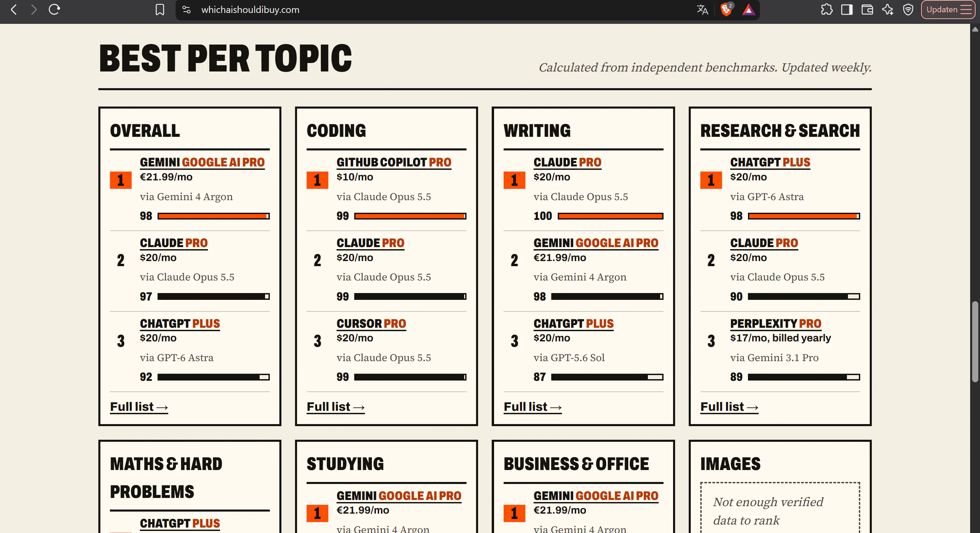This screenshot has width=980, height=533.
Task: Open site settings icon in address bar
Action: [x=186, y=10]
